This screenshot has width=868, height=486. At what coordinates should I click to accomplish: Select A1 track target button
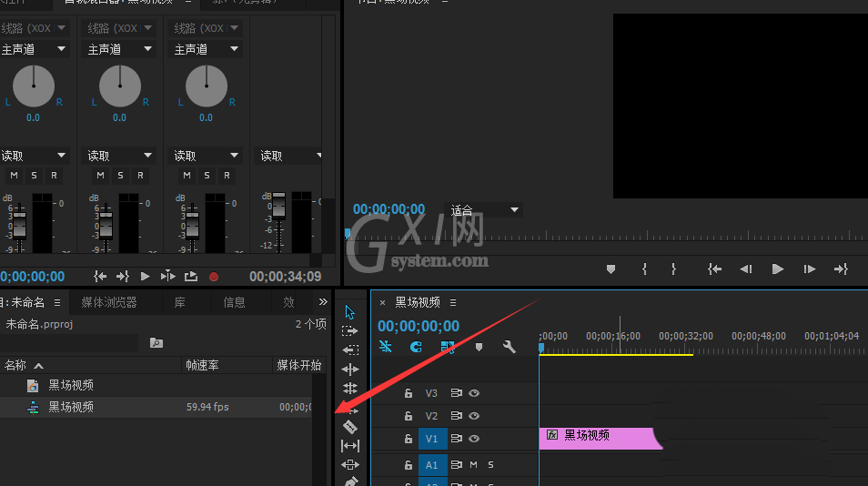click(x=431, y=465)
